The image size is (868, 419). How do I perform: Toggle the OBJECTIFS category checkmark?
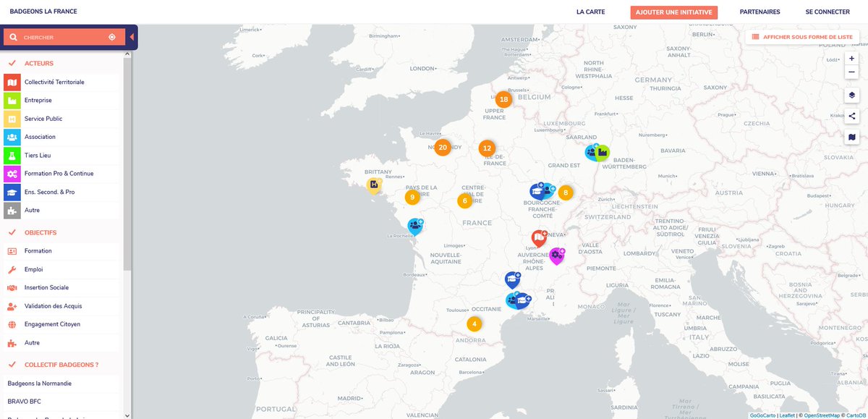coord(12,232)
